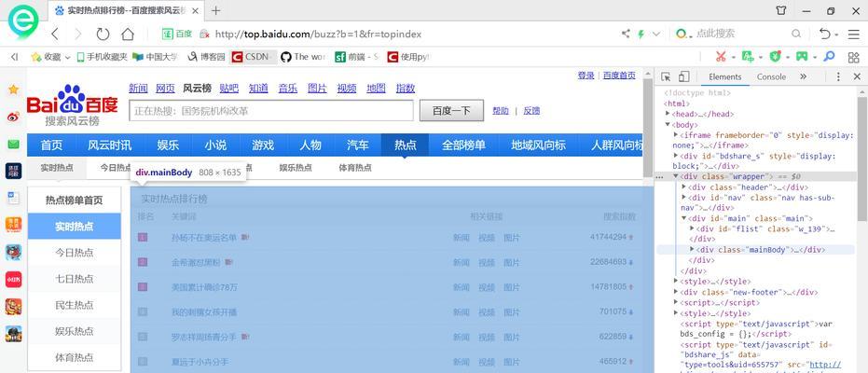Open the 博客园 bookmark
The height and width of the screenshot is (373, 868).
[206, 57]
